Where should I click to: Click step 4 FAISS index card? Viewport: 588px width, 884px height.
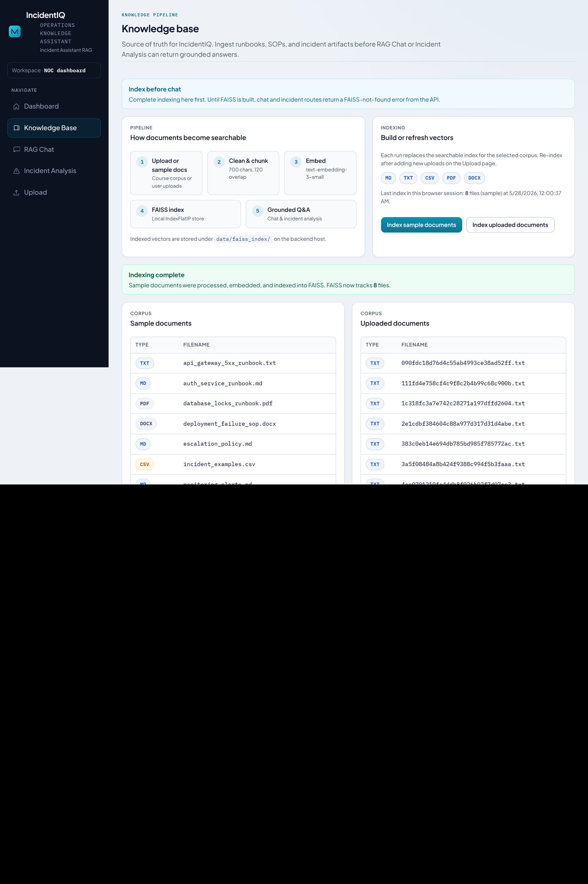click(185, 214)
